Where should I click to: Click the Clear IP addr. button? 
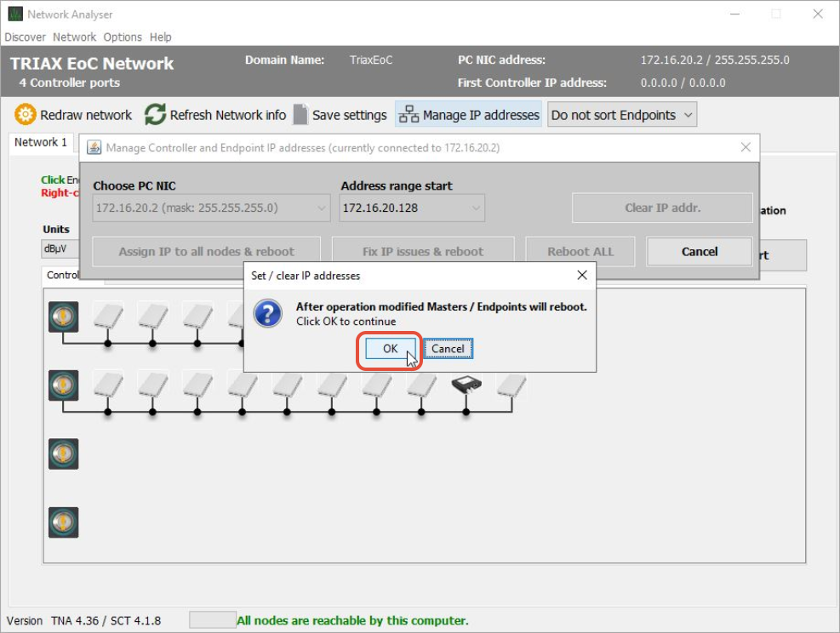(x=662, y=208)
